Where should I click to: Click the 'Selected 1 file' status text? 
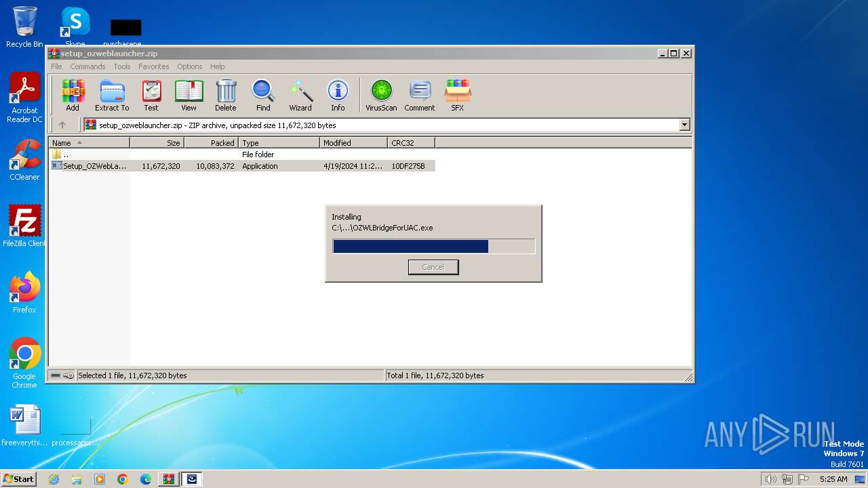132,375
